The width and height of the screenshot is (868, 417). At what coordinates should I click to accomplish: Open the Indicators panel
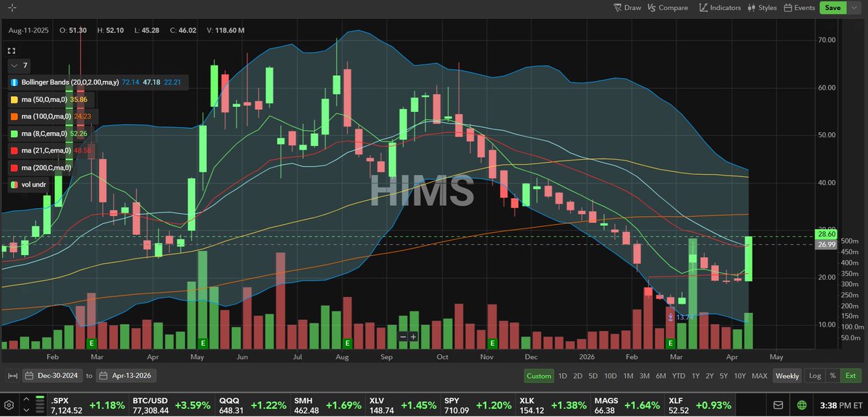click(720, 8)
